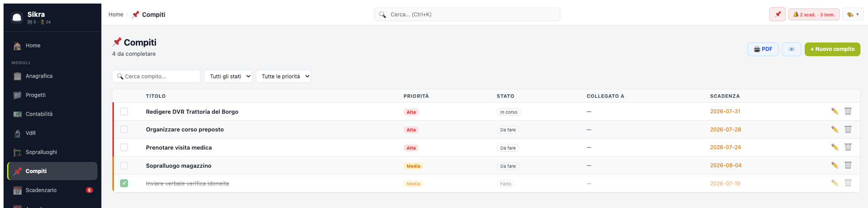This screenshot has width=868, height=208.
Task: Expand the Tutte le priorità filter
Action: point(283,77)
